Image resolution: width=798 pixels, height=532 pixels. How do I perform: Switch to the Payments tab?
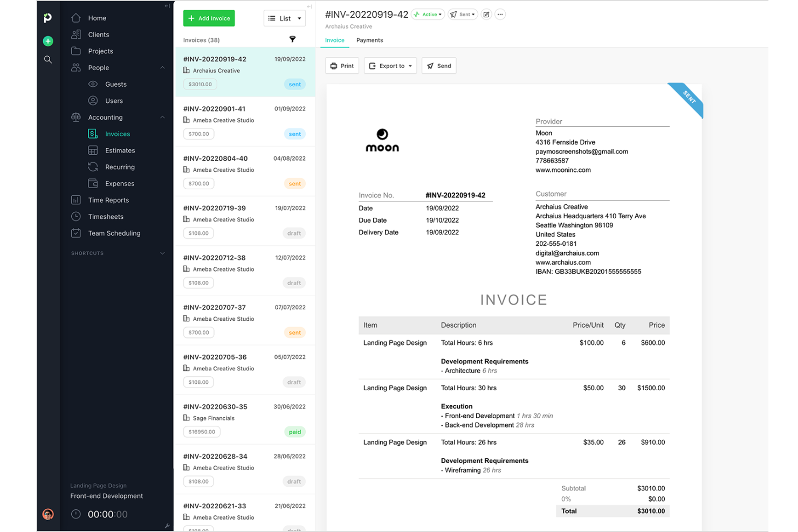coord(369,40)
